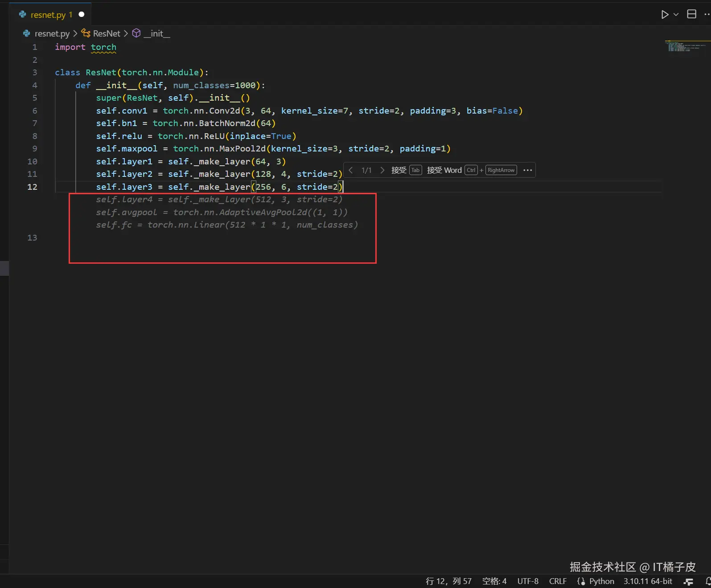The image size is (711, 588).
Task: Open the editor More Actions ellipsis
Action: [707, 14]
